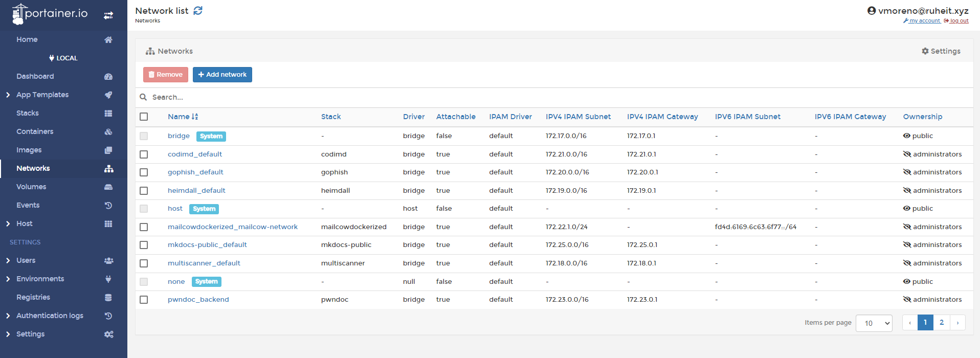Click the next page arrow
This screenshot has width=980, height=358.
(x=957, y=323)
